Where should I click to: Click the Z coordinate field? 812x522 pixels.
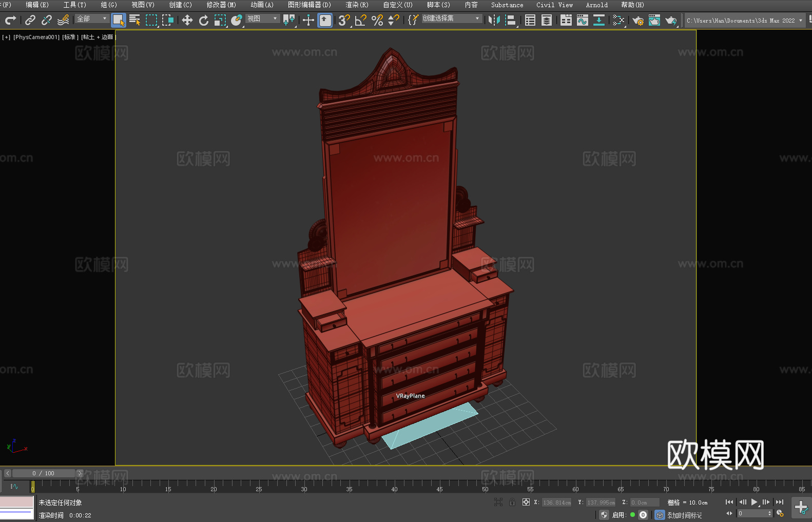pyautogui.click(x=644, y=502)
